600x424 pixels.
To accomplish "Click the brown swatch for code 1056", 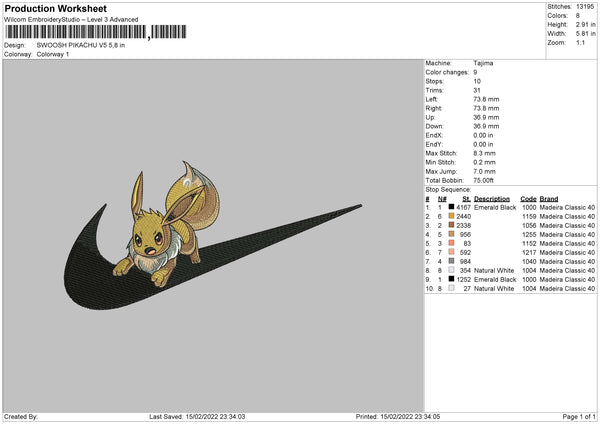I will pyautogui.click(x=452, y=225).
